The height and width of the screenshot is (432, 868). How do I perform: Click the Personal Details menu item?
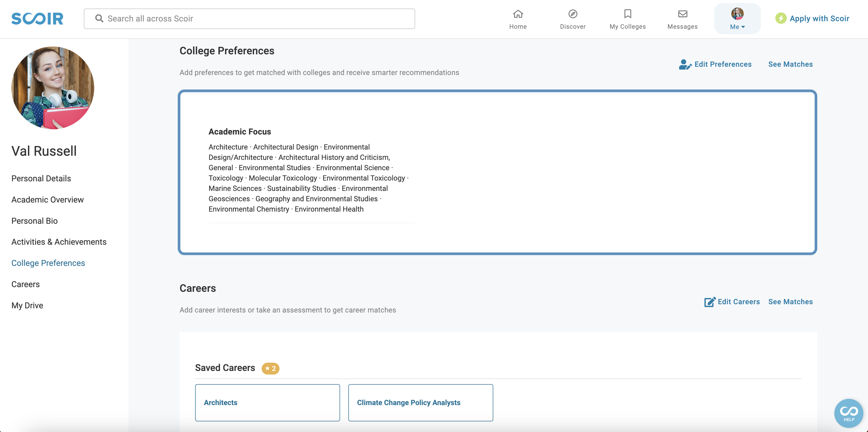41,178
